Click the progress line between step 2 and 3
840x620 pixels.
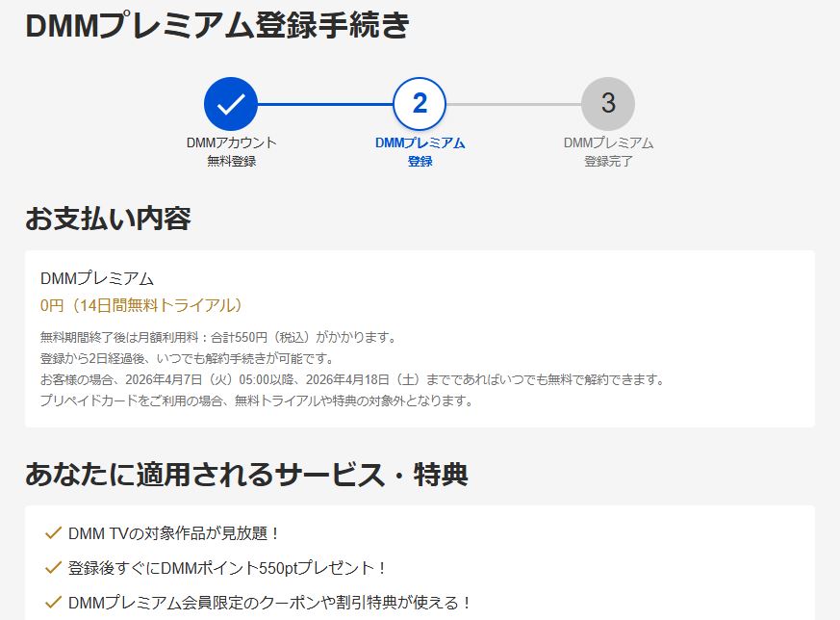point(515,106)
